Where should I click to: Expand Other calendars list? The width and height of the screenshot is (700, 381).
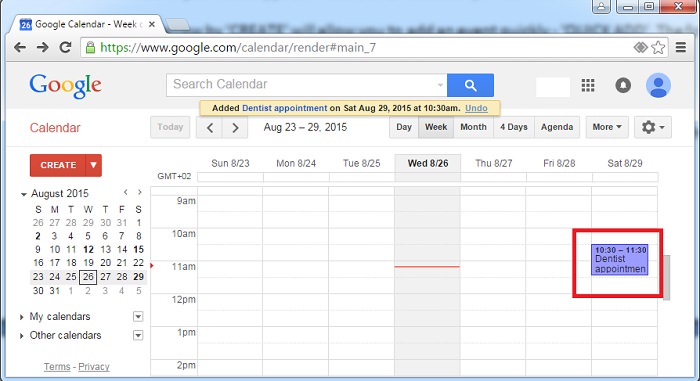21,335
